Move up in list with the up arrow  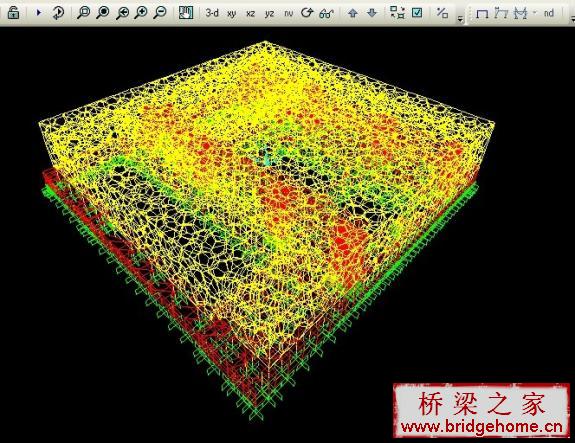[x=353, y=13]
